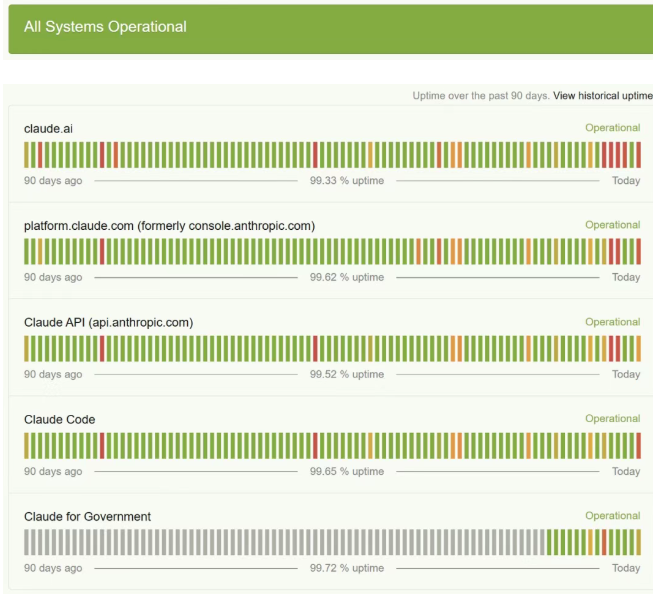Click the Claude Code component name
The width and height of the screenshot is (653, 594).
60,419
